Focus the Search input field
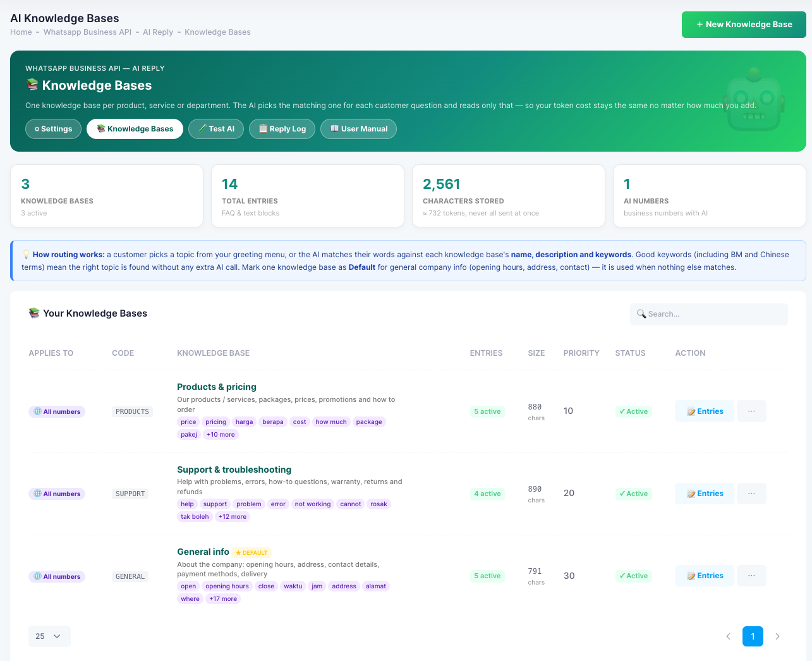This screenshot has width=812, height=661. point(709,314)
